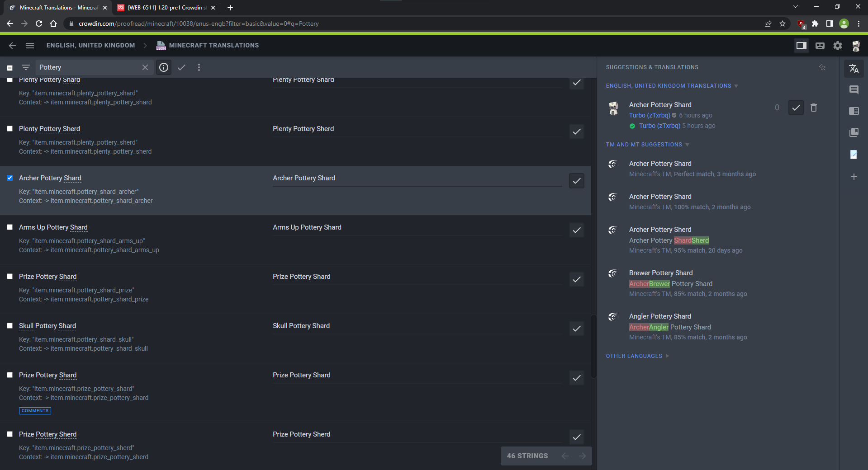Delete the Archer Pottery Shard translation
868x470 pixels.
[814, 108]
